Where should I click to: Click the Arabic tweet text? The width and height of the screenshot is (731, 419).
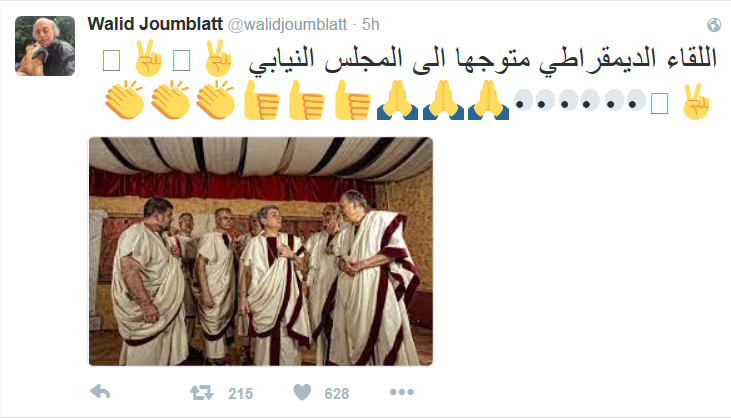point(483,61)
